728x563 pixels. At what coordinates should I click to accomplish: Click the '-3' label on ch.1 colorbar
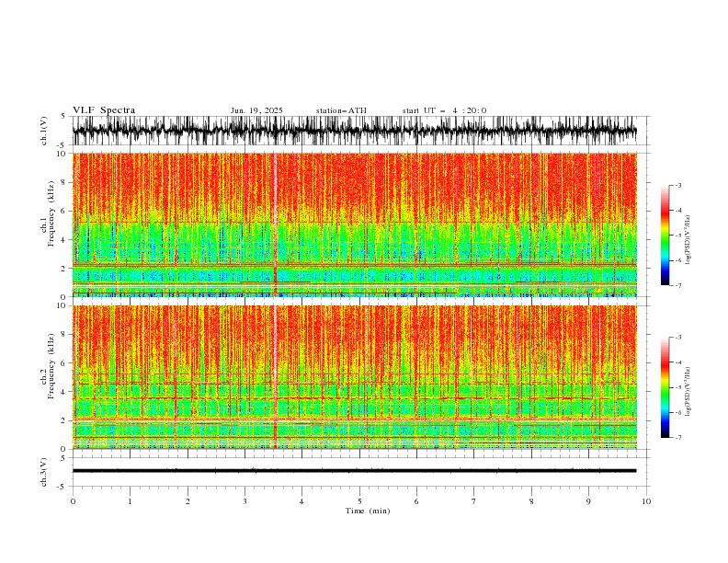click(677, 185)
